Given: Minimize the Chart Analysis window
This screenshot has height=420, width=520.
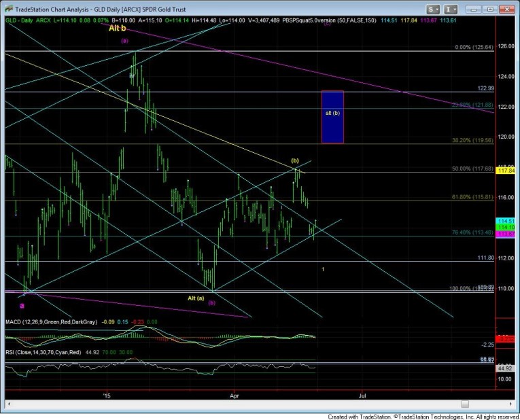Looking at the screenshot, I should click(473, 9).
